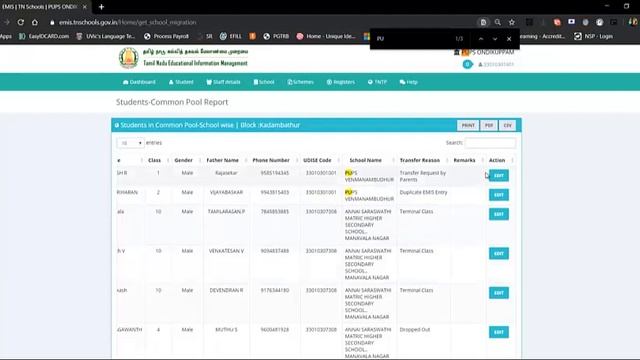Open the NSP - Login bookmark
The width and height of the screenshot is (640, 360).
coord(593,36)
